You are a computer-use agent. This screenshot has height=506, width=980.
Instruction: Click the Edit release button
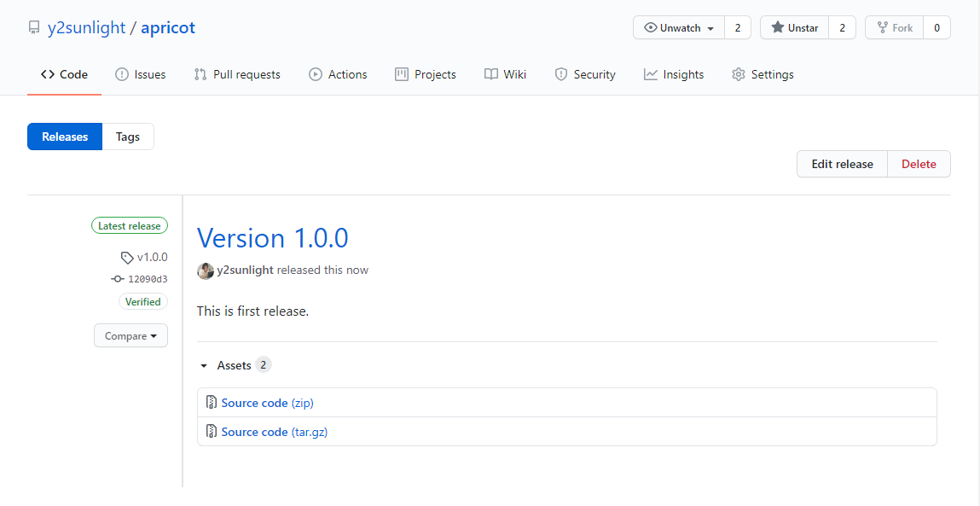[x=842, y=164]
